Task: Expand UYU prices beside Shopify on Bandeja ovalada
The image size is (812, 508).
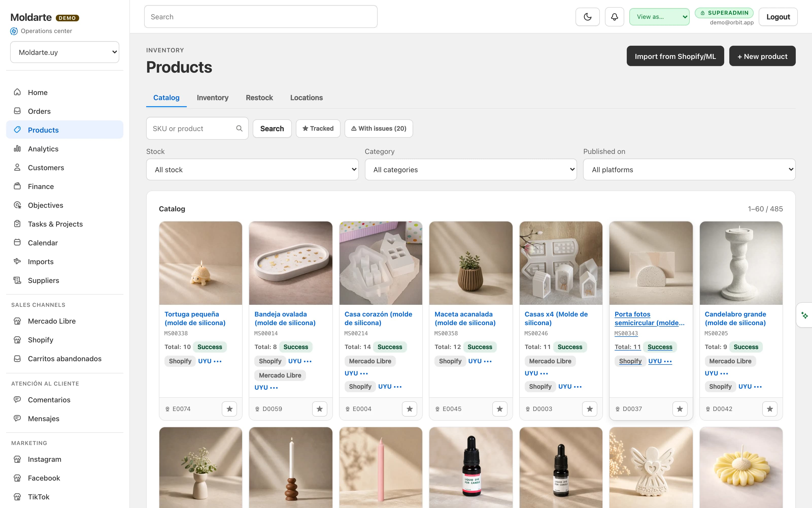Action: [x=300, y=361]
